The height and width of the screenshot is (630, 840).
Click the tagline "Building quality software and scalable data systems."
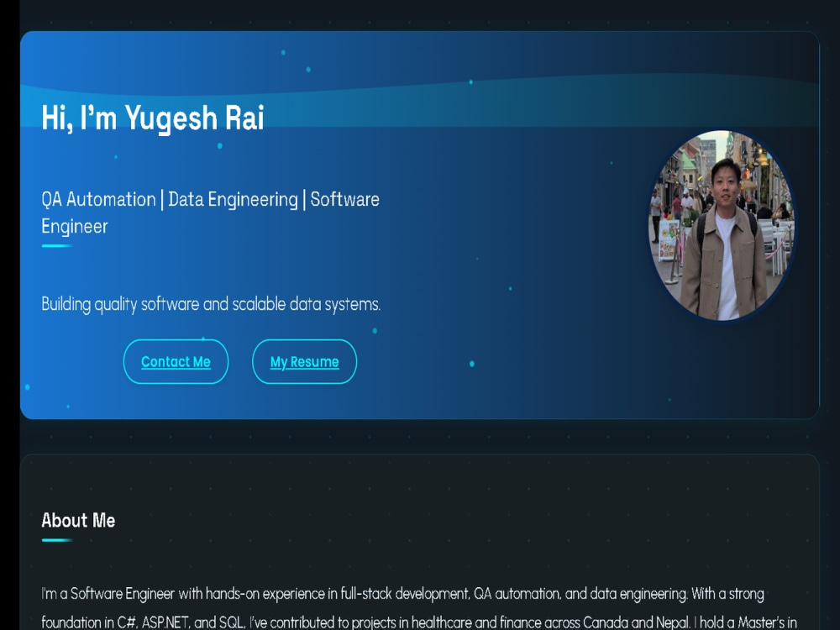(211, 304)
